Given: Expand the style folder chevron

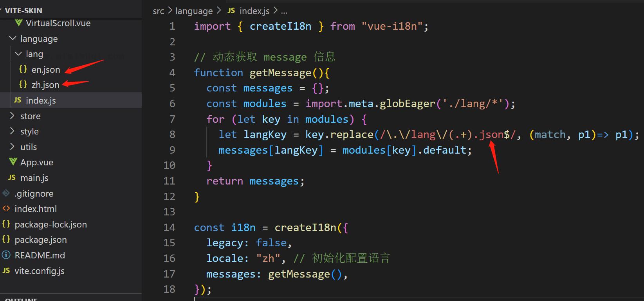Looking at the screenshot, I should (12, 131).
